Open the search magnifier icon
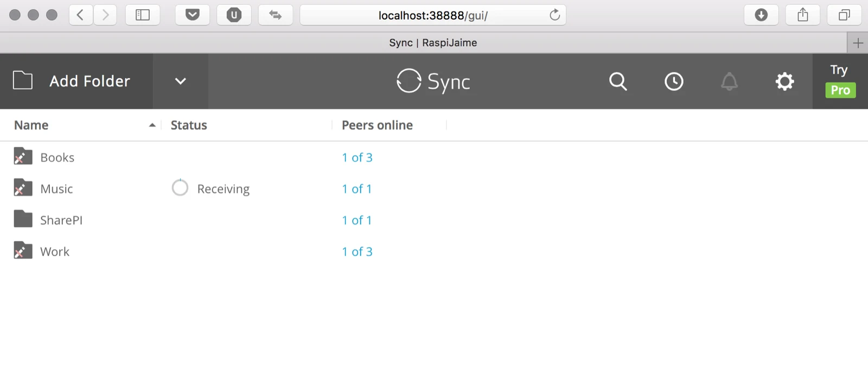868x378 pixels. point(618,81)
